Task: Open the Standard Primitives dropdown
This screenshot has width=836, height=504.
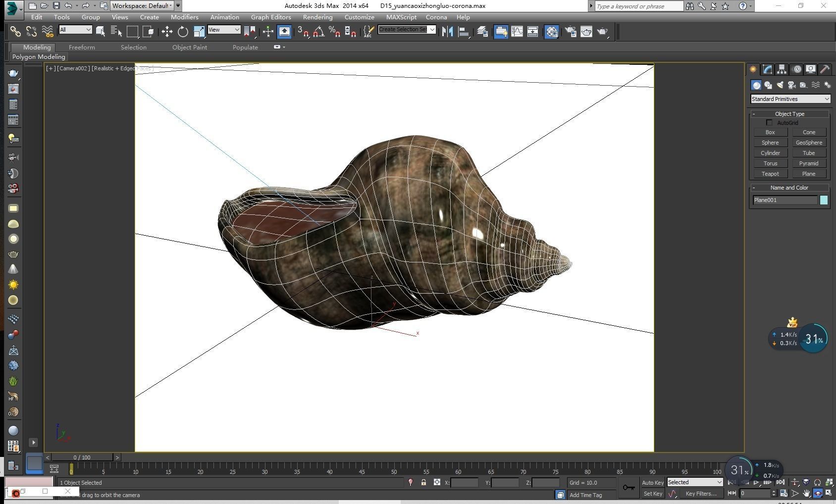Action: coord(790,99)
